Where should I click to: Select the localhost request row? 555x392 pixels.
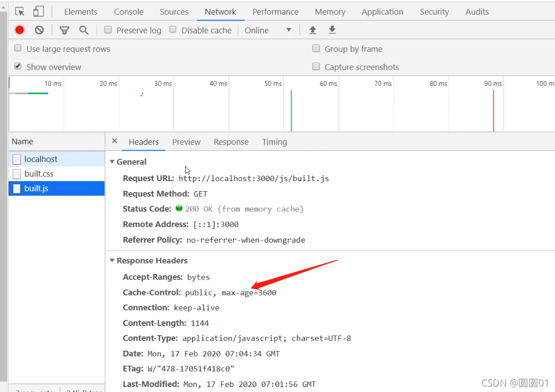[57, 159]
